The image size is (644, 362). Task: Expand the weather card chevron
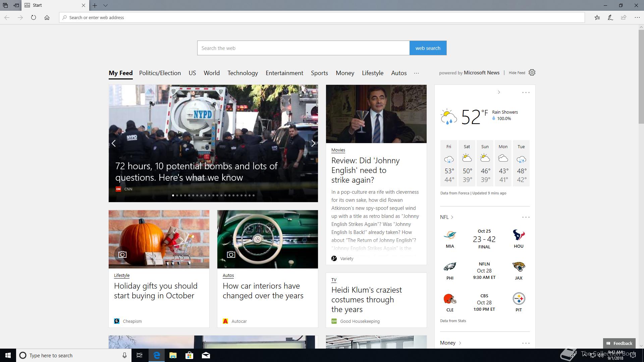click(499, 92)
